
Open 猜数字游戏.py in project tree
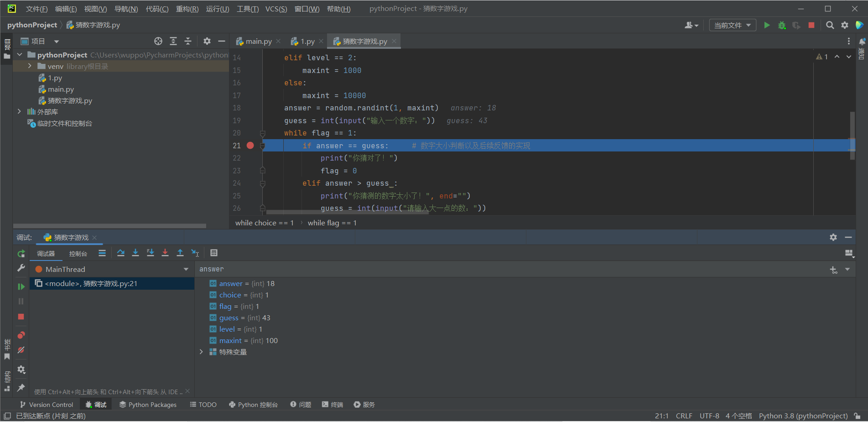70,101
